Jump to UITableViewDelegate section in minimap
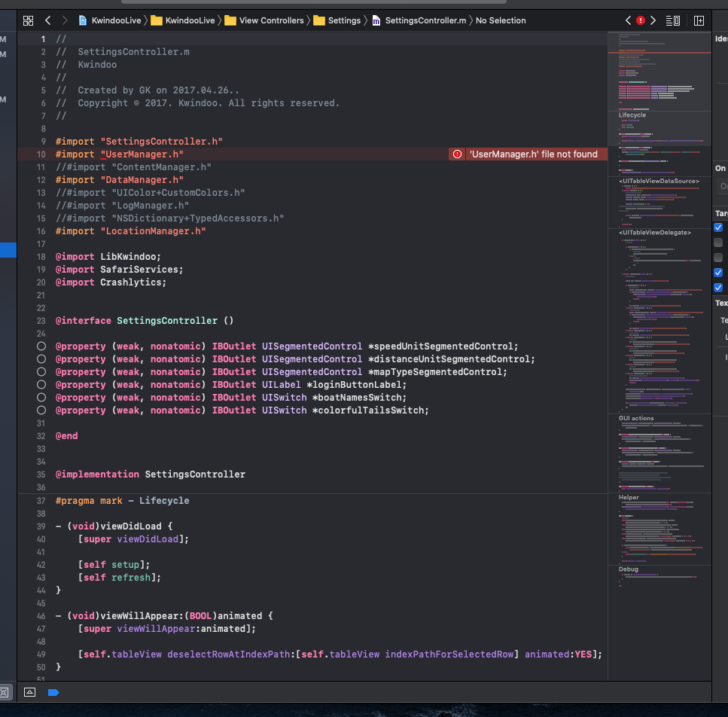 (655, 233)
